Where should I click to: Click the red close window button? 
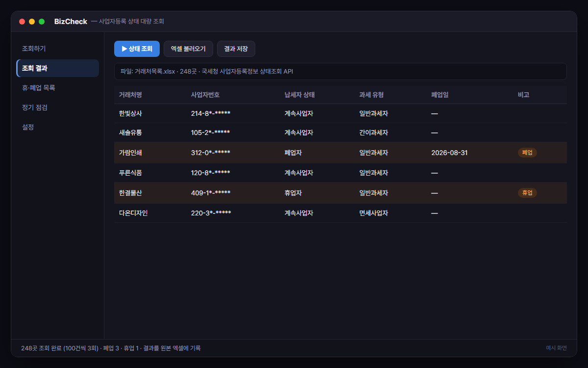pyautogui.click(x=22, y=22)
